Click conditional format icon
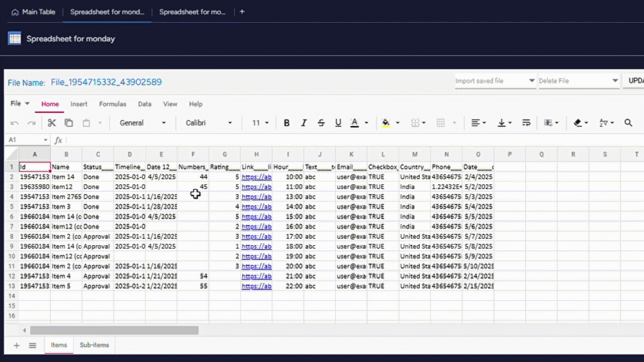Screen dimensions: 644x362 point(548,123)
